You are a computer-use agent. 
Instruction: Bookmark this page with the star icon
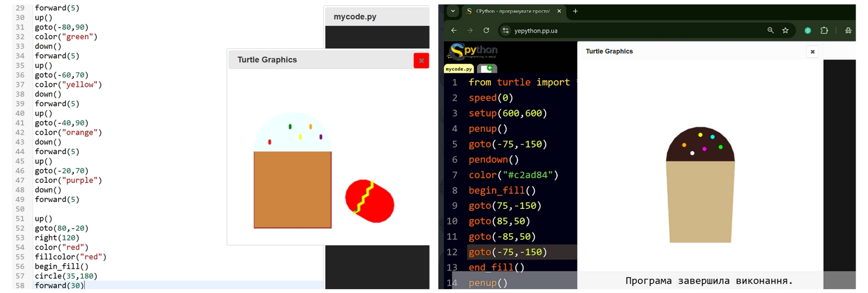pos(785,30)
